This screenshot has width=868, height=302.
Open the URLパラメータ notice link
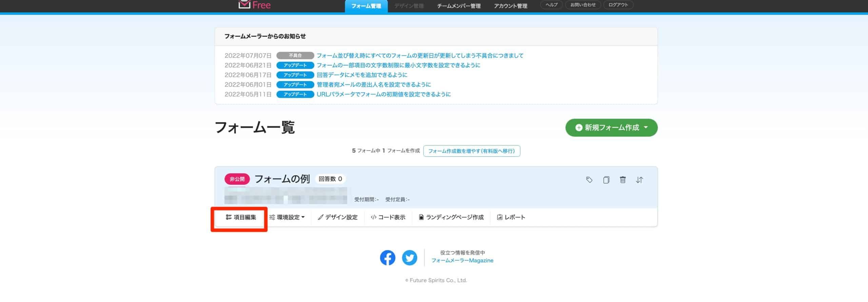(384, 94)
